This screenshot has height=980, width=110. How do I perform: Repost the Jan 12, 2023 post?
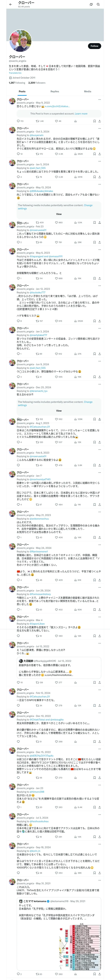(37, 321)
